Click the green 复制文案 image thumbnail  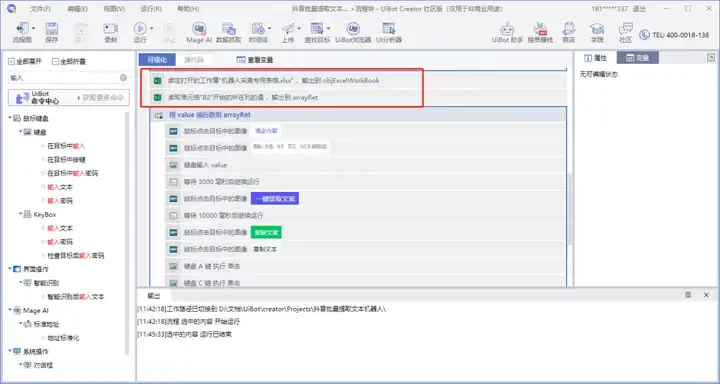click(266, 232)
